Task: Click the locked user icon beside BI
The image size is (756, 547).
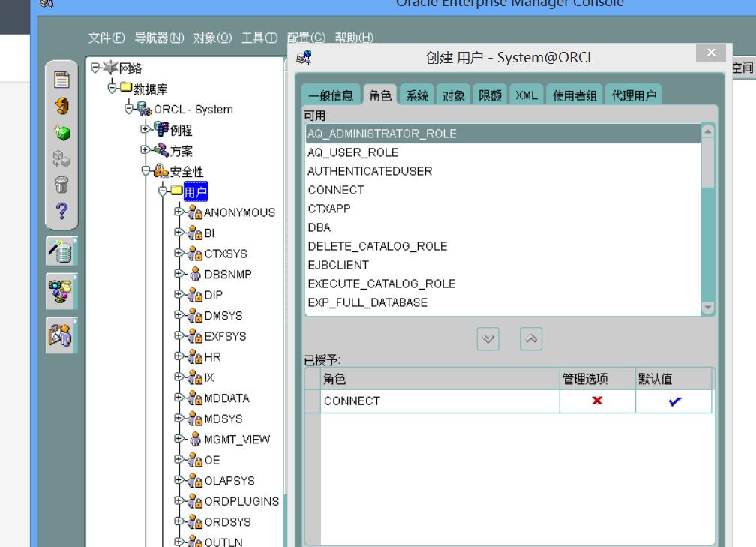Action: tap(195, 233)
